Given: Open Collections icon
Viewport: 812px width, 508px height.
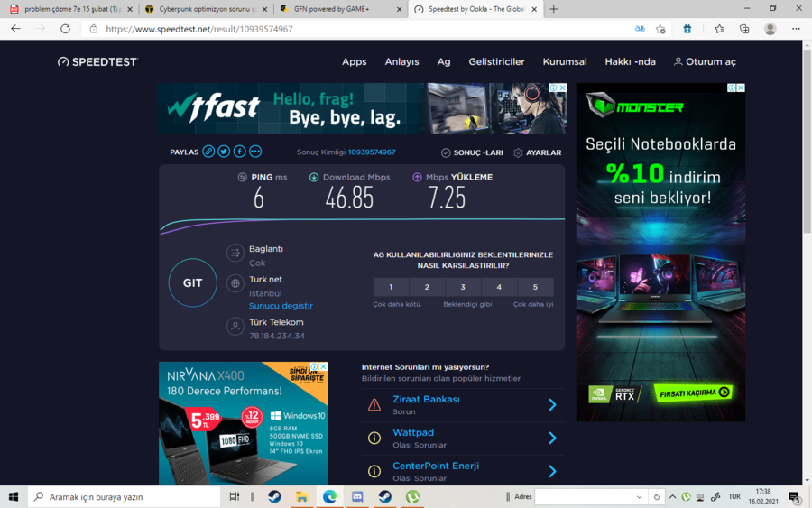Looking at the screenshot, I should 744,29.
